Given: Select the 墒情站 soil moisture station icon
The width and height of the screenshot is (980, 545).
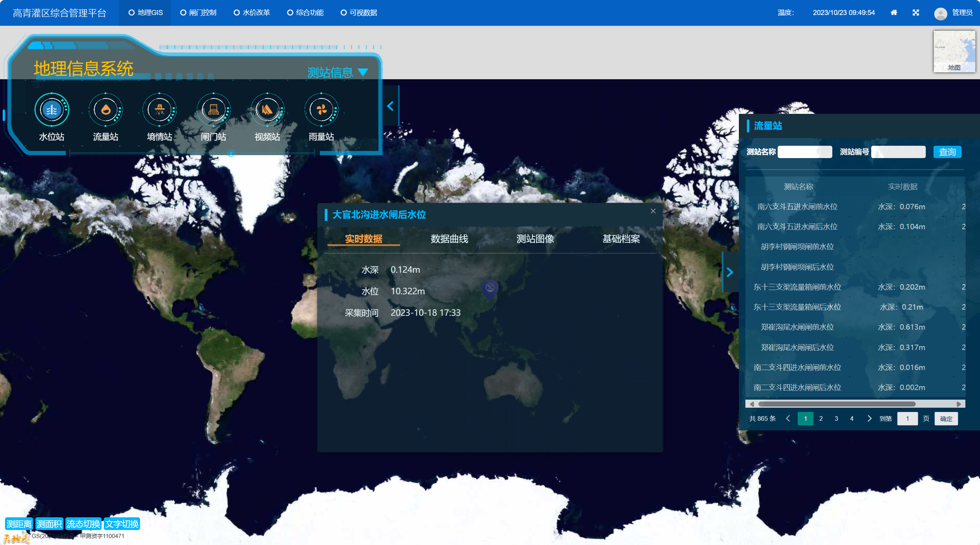Looking at the screenshot, I should [160, 110].
